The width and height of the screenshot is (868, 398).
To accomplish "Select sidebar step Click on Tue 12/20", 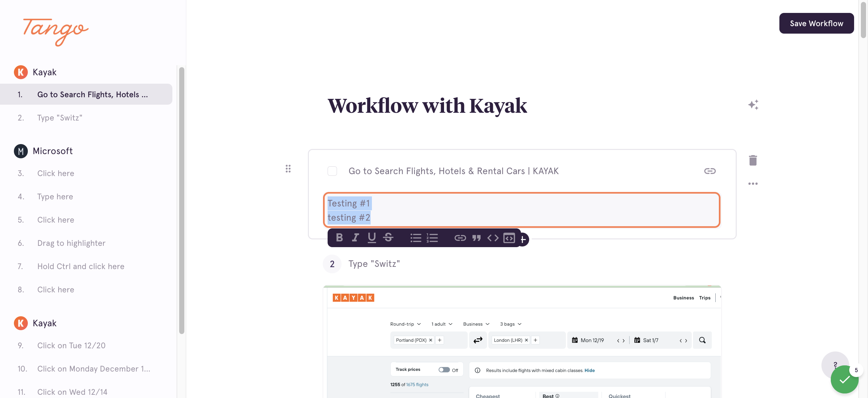I will pyautogui.click(x=86, y=345).
